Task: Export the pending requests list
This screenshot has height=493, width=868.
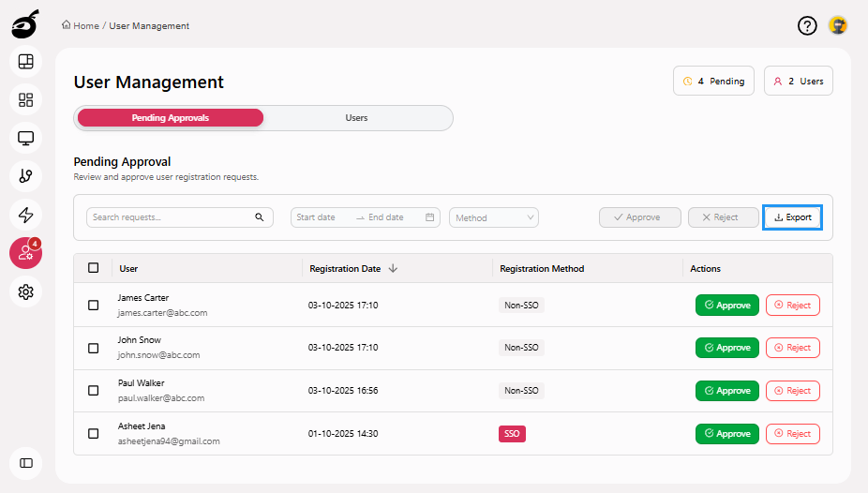Action: click(792, 217)
